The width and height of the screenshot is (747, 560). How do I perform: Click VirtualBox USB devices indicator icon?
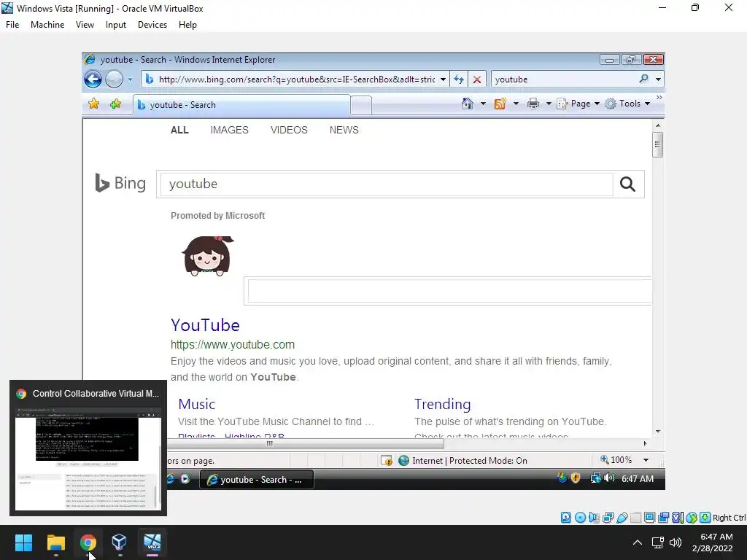coord(622,518)
